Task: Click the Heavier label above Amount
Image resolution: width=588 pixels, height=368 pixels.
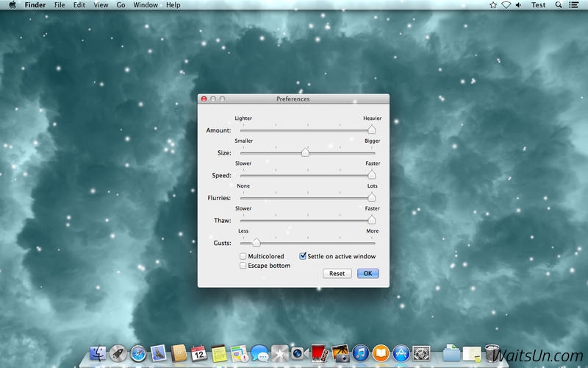Action: tap(373, 118)
